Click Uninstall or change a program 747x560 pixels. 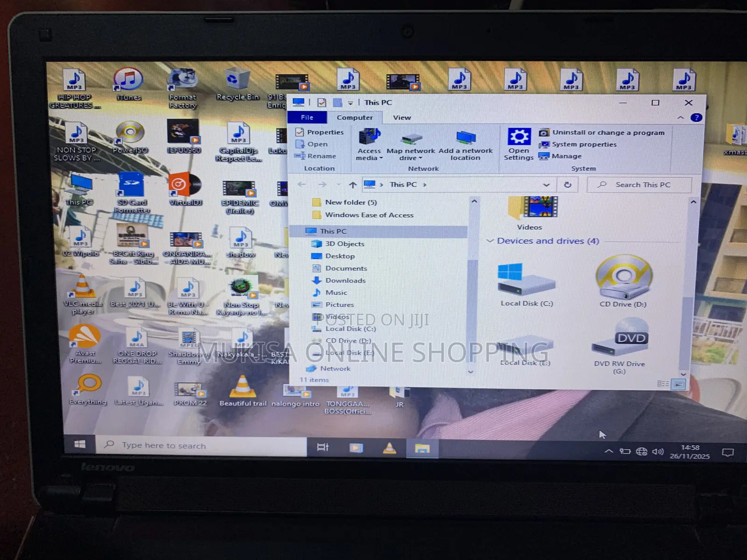[602, 133]
